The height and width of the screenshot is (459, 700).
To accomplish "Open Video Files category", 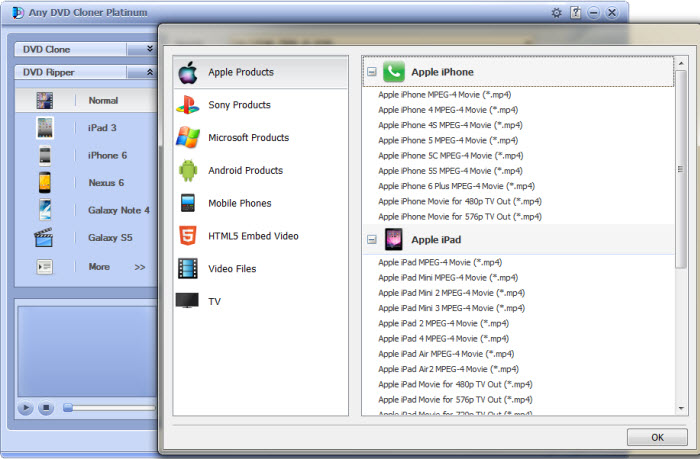I will 260,269.
